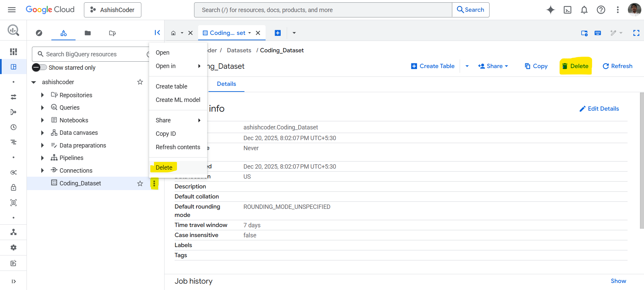Collapse the ashishcoder project tree
Image resolution: width=644 pixels, height=290 pixels.
click(x=34, y=82)
